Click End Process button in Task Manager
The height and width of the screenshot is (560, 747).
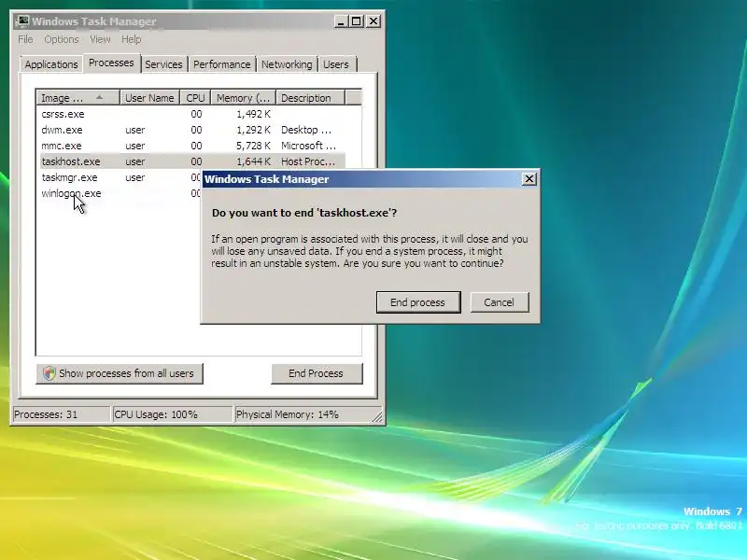[x=317, y=373]
